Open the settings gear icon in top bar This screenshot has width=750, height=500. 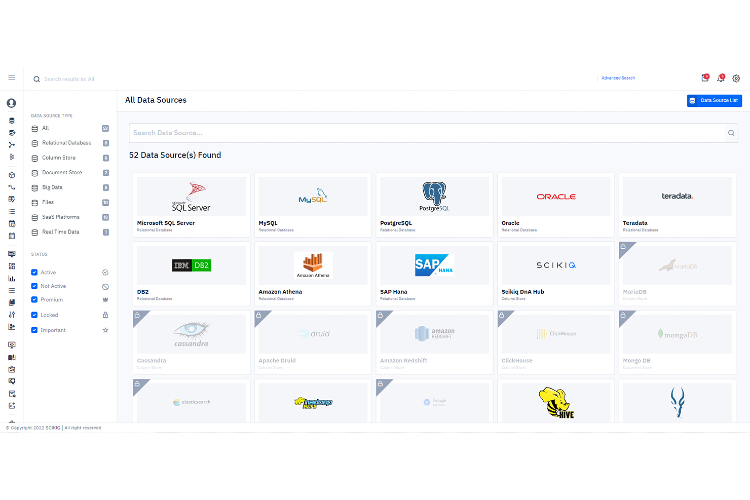[736, 78]
